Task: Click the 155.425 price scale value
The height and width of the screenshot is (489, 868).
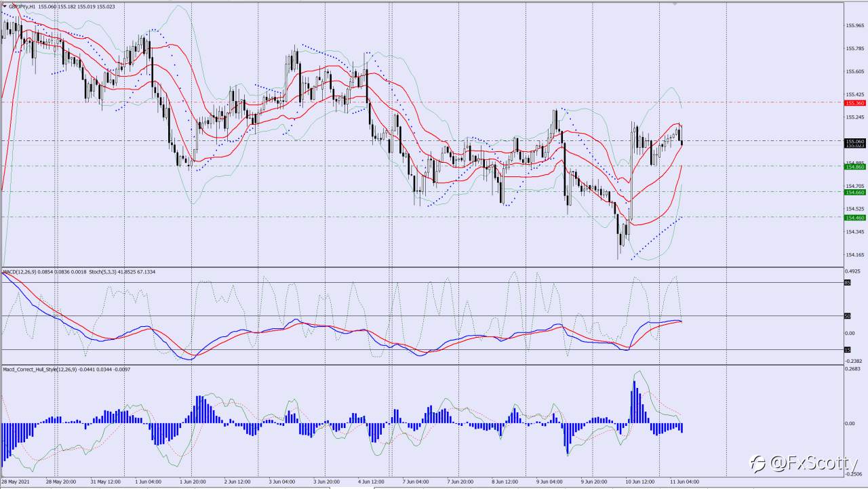Action: coord(854,94)
